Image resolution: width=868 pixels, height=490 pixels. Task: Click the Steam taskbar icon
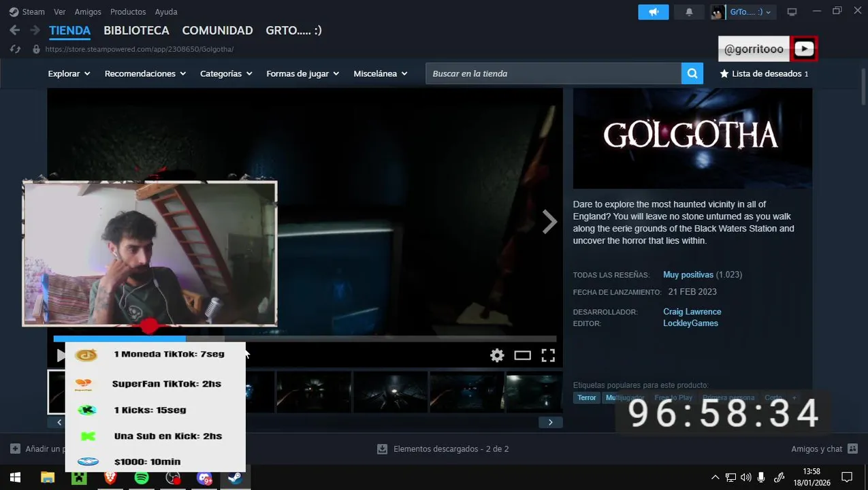pyautogui.click(x=236, y=478)
